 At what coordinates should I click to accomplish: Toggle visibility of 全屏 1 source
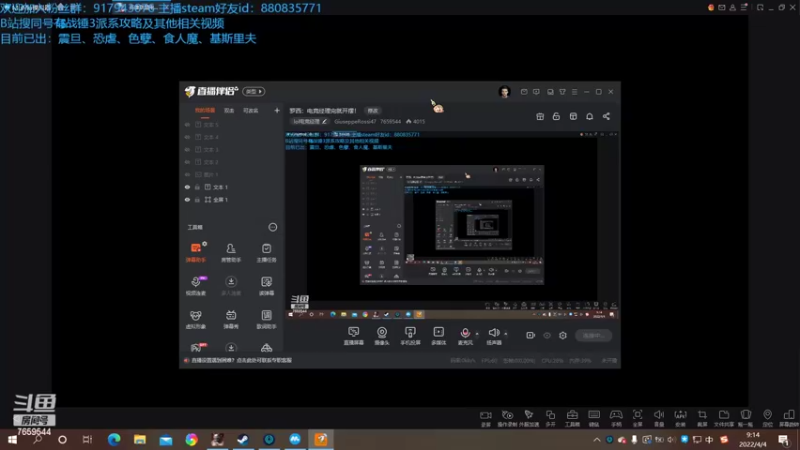(187, 200)
